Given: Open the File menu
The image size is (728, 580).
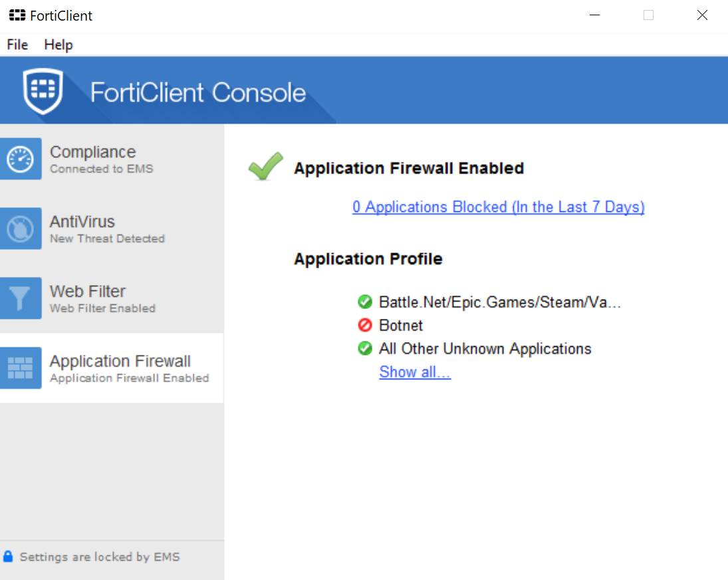Looking at the screenshot, I should coord(17,45).
